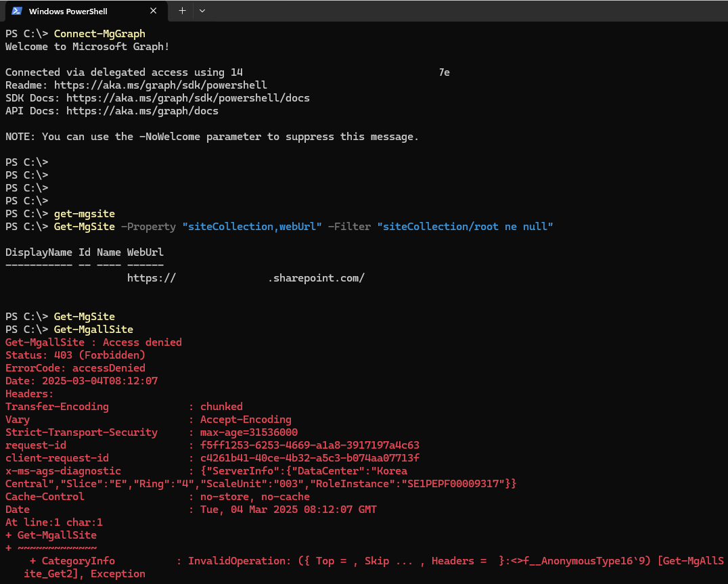Click the RoleInstance SE1PEPF00009317 text
Image resolution: width=728 pixels, height=584 pixels.
[408, 484]
